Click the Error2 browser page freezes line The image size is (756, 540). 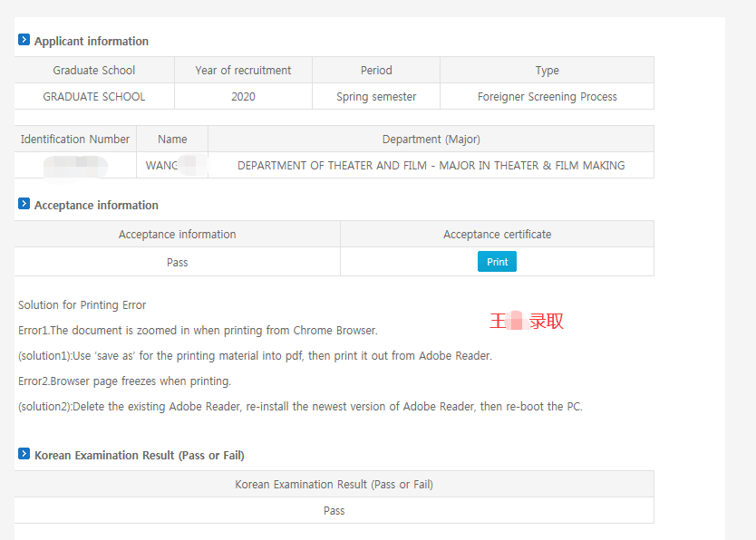124,381
